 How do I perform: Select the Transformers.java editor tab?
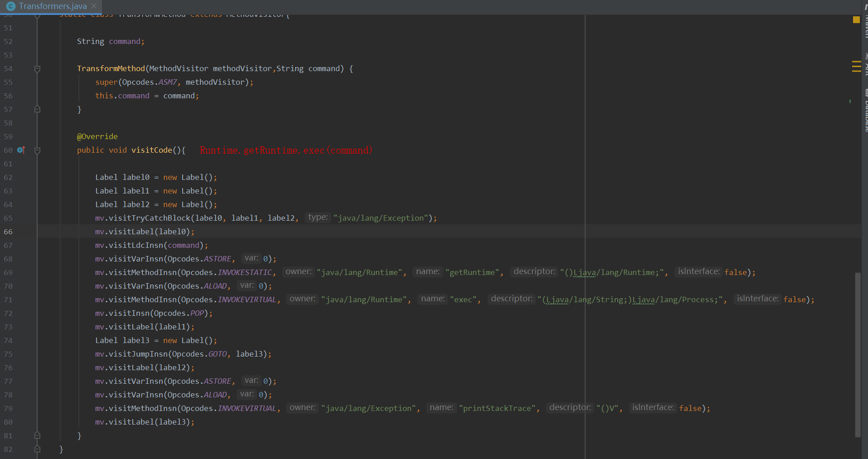coord(51,6)
